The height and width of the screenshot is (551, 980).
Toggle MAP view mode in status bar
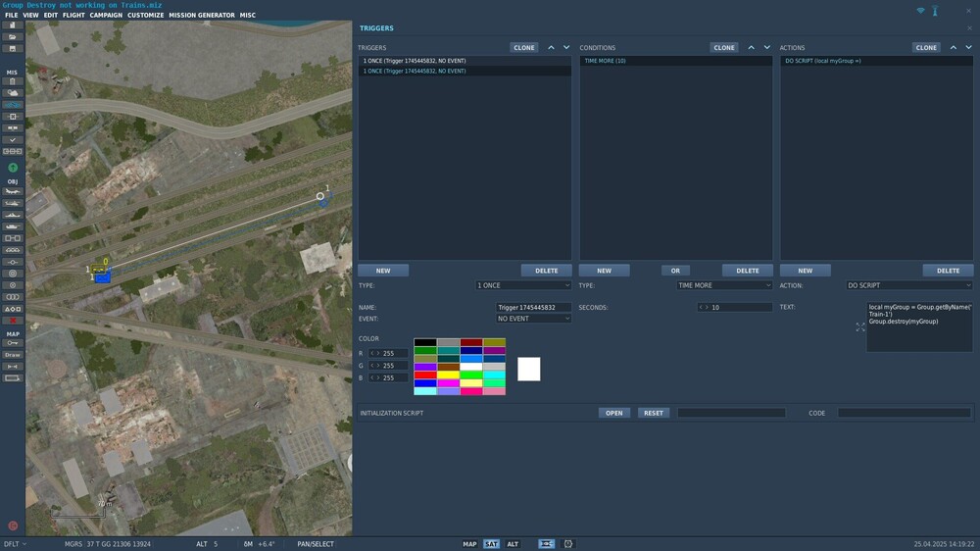(x=469, y=544)
